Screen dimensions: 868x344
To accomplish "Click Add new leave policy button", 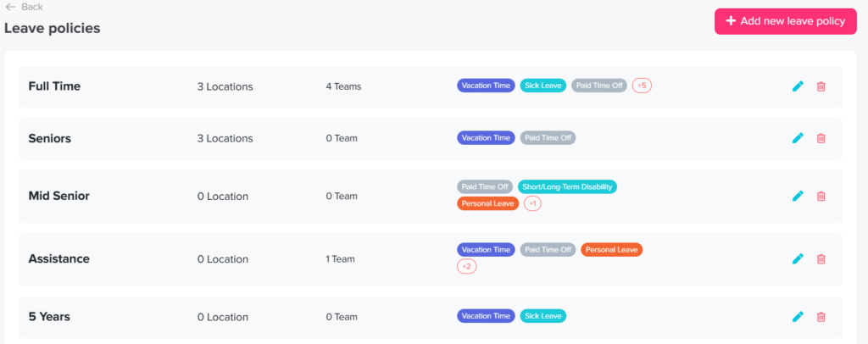I will (x=785, y=21).
